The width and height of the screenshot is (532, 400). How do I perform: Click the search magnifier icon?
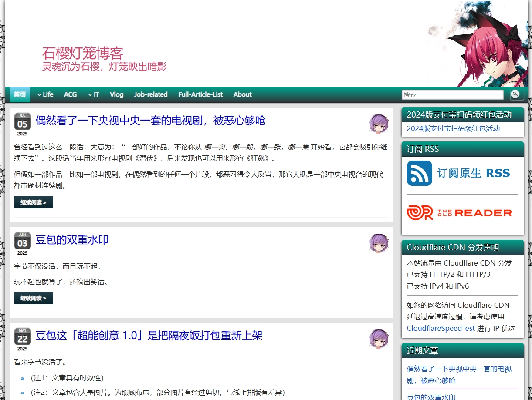click(516, 94)
